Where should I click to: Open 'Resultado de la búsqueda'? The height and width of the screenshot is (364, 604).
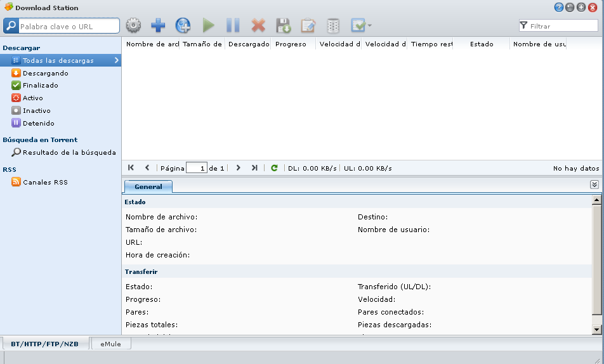(x=69, y=153)
